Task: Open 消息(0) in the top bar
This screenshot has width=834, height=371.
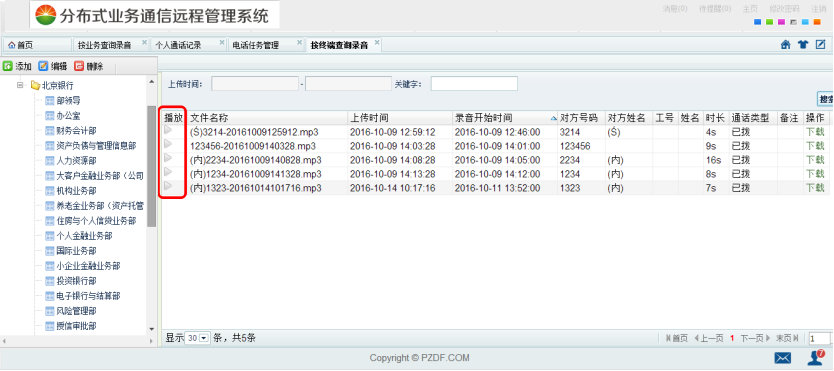Action: [674, 9]
